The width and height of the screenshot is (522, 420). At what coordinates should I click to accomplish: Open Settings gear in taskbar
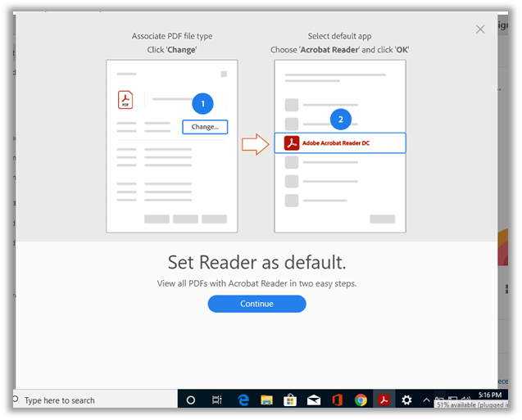pyautogui.click(x=406, y=400)
